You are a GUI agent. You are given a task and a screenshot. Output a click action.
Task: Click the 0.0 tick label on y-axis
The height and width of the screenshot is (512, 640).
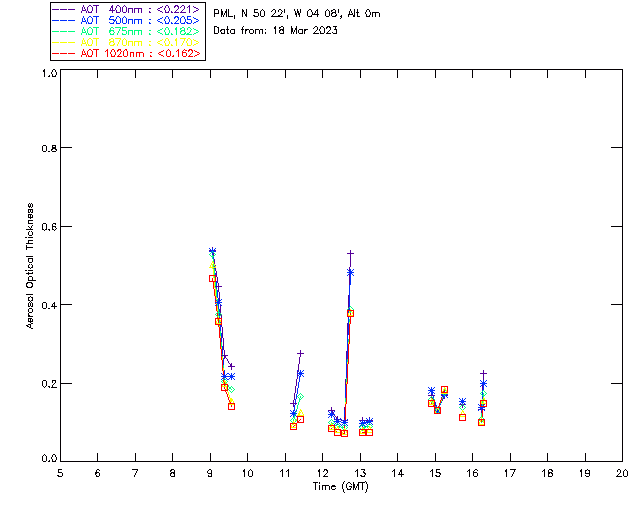point(48,460)
